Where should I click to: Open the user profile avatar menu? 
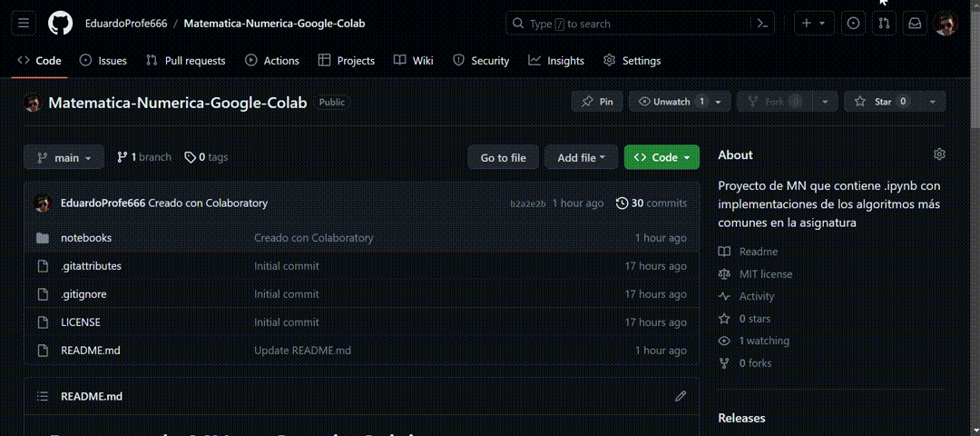point(945,24)
